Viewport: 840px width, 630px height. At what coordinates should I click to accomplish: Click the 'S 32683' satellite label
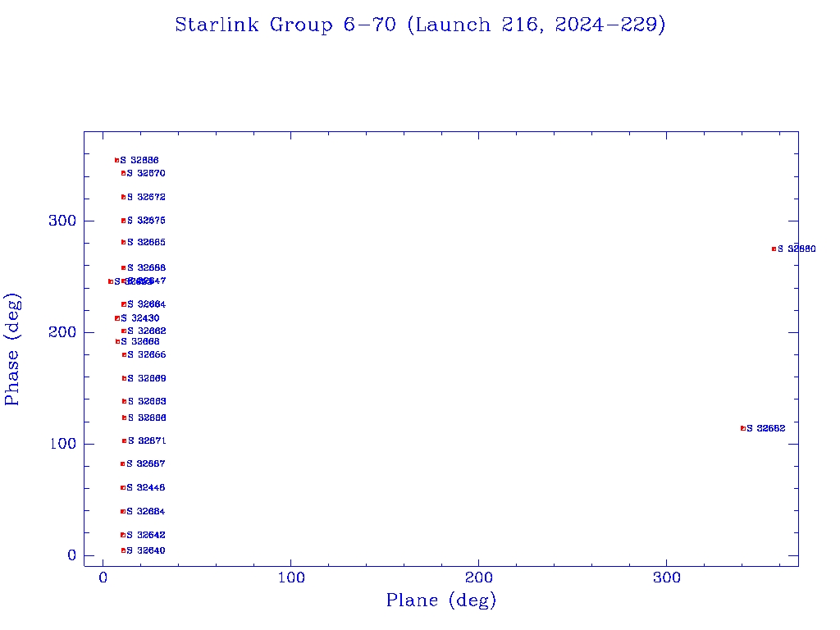pyautogui.click(x=147, y=401)
